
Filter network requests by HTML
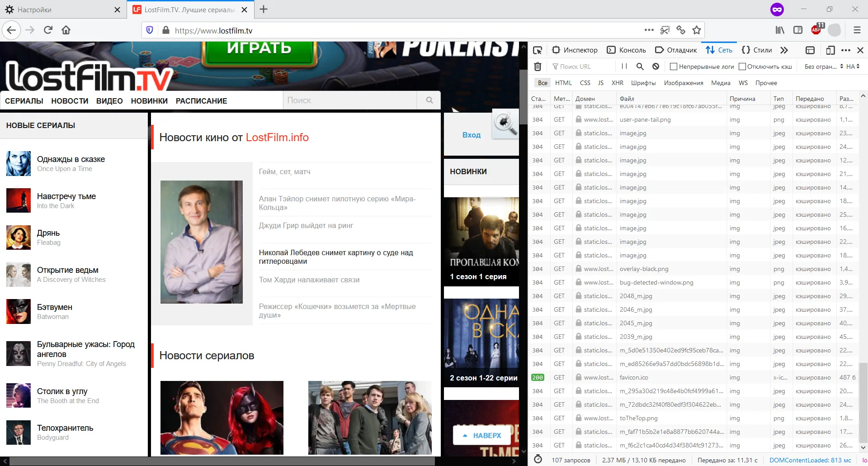coord(563,83)
